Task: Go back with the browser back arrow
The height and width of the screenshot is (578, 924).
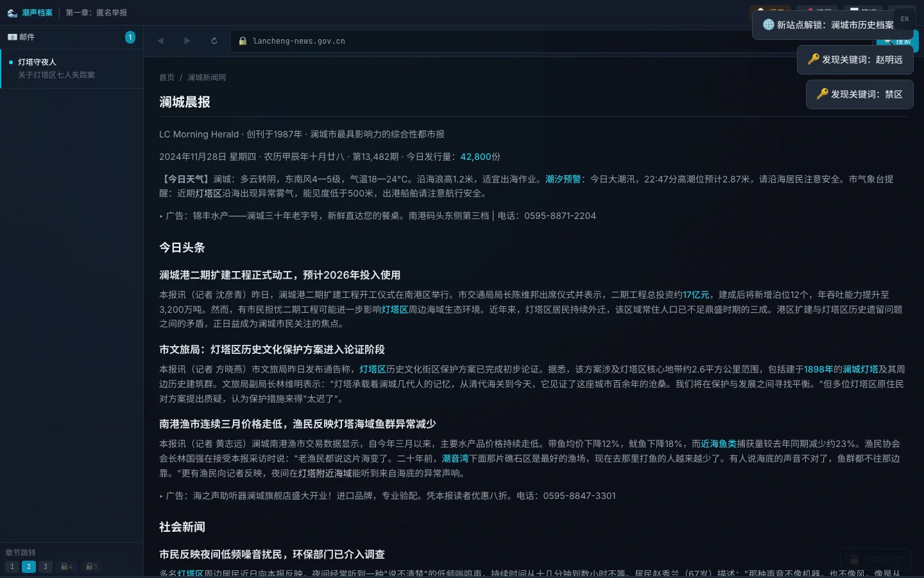Action: [160, 41]
